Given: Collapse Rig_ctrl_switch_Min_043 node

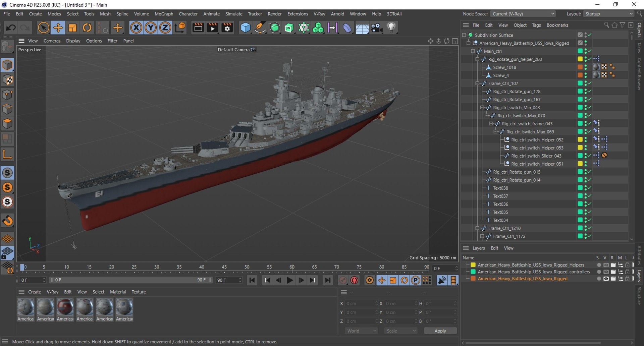Looking at the screenshot, I should pyautogui.click(x=482, y=107).
